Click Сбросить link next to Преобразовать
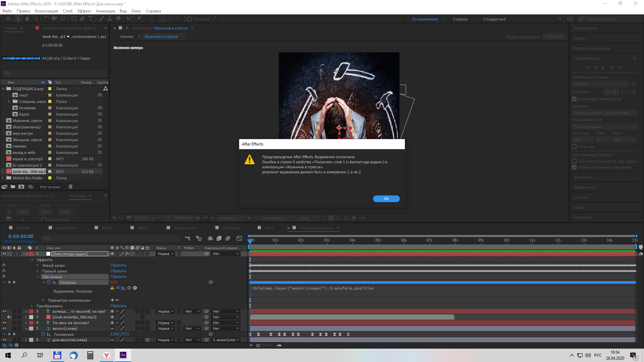 click(118, 306)
